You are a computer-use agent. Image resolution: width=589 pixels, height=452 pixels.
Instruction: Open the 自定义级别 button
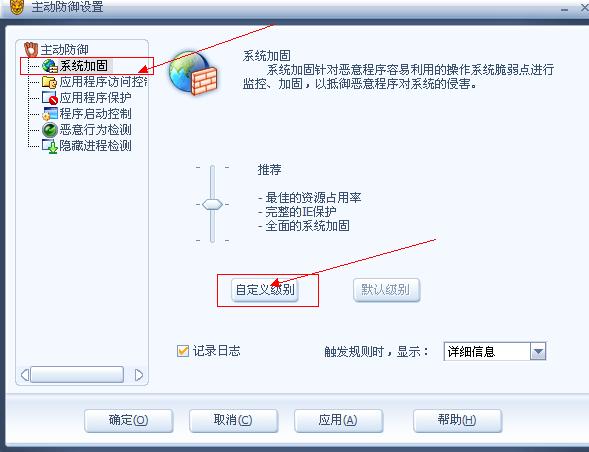265,290
